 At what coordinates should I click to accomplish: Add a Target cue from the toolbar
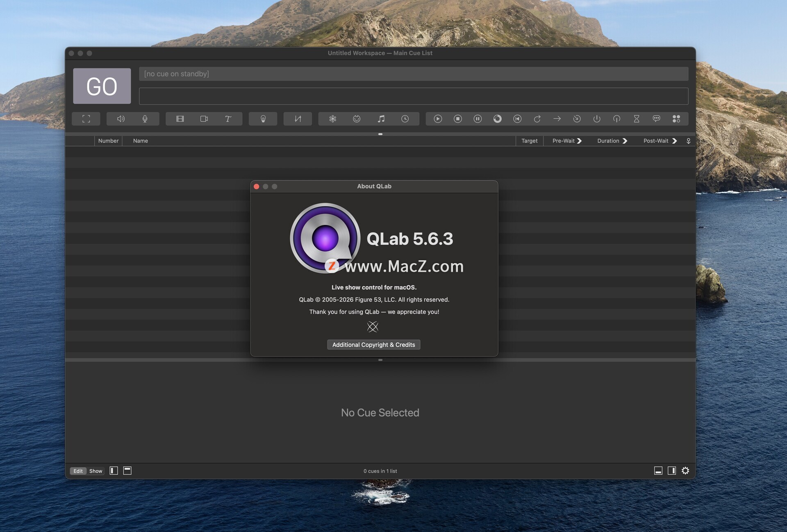[x=577, y=119]
